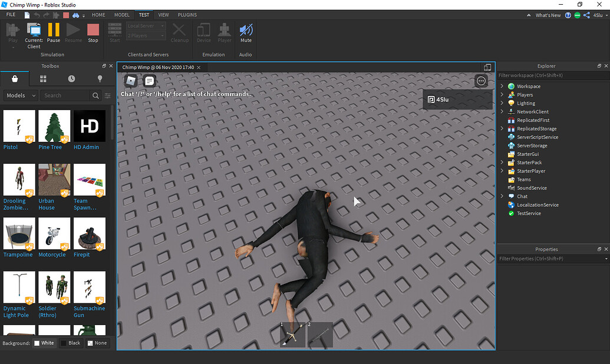Undock the Properties panel
Screen dimensions: 610x364
(599, 249)
